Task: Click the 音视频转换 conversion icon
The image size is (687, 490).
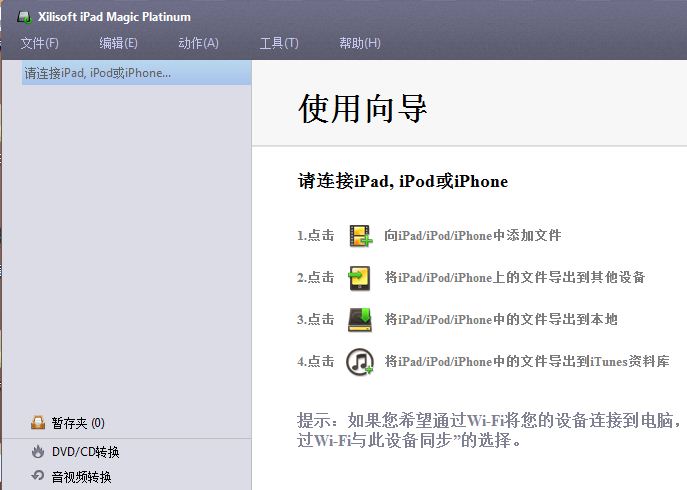Action: pos(38,477)
